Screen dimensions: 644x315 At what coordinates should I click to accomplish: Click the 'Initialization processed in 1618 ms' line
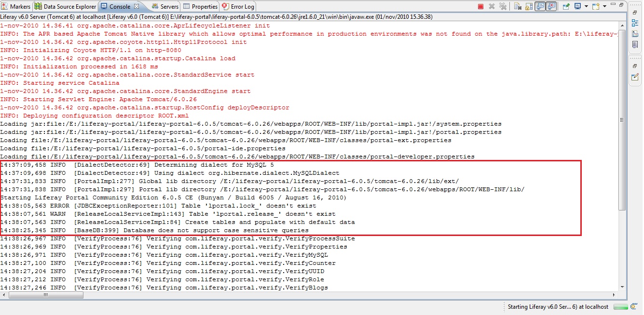(x=79, y=66)
